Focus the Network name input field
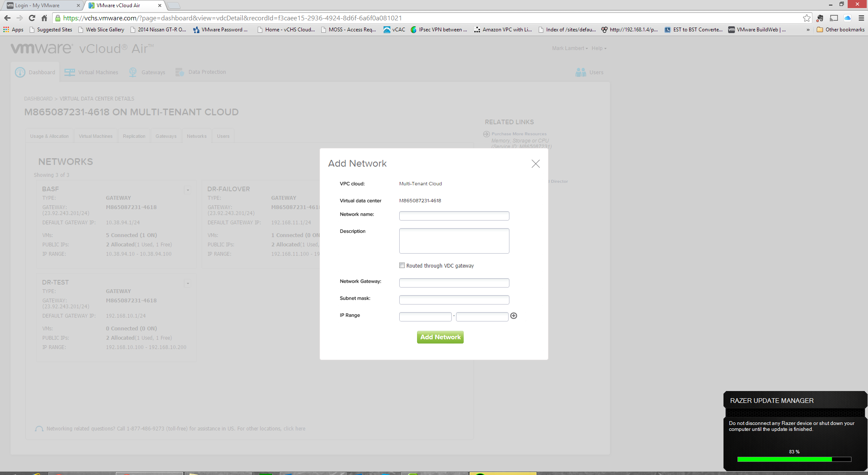The width and height of the screenshot is (868, 475). point(454,216)
